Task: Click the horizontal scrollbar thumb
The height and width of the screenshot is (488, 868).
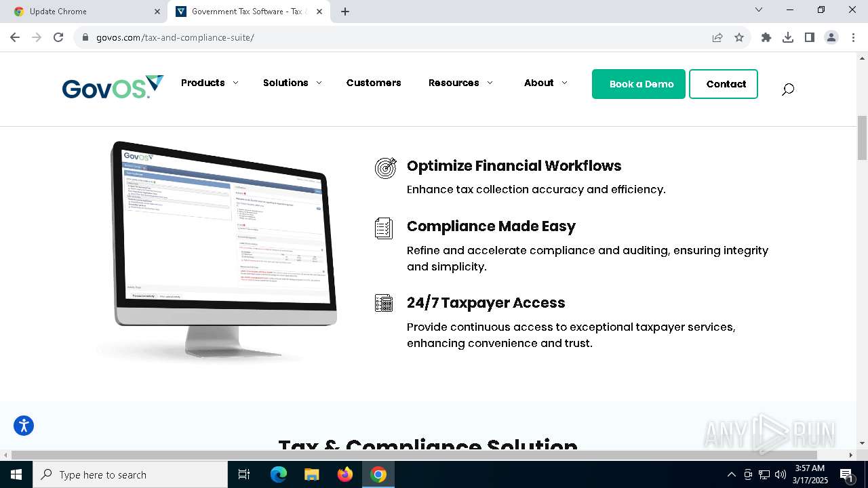Action: [414, 455]
